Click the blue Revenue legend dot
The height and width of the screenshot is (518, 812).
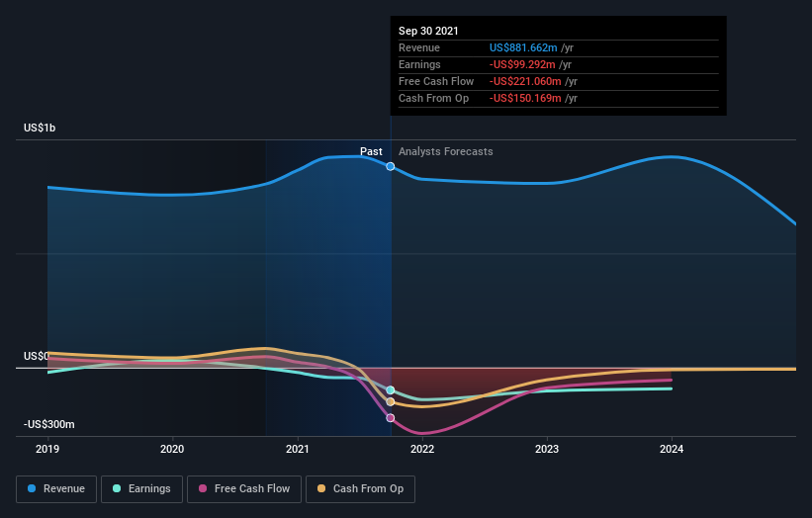pos(32,488)
